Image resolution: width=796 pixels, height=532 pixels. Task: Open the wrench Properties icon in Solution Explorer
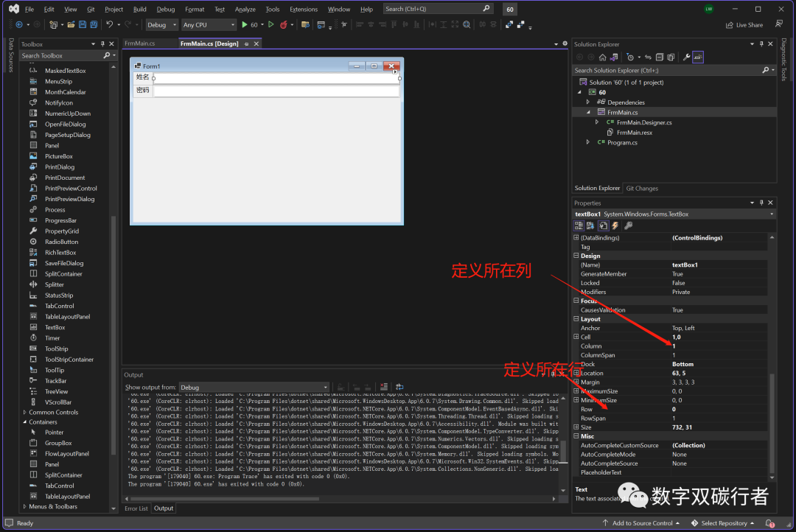pyautogui.click(x=686, y=57)
